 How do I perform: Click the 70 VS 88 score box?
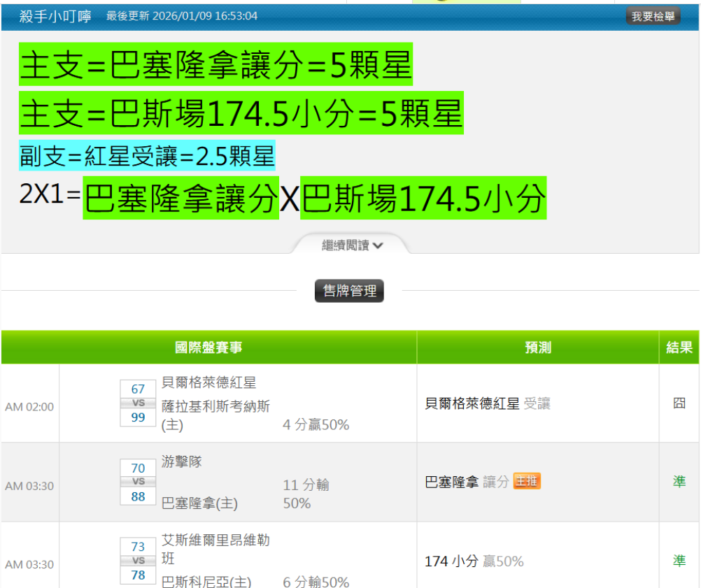pyautogui.click(x=138, y=482)
